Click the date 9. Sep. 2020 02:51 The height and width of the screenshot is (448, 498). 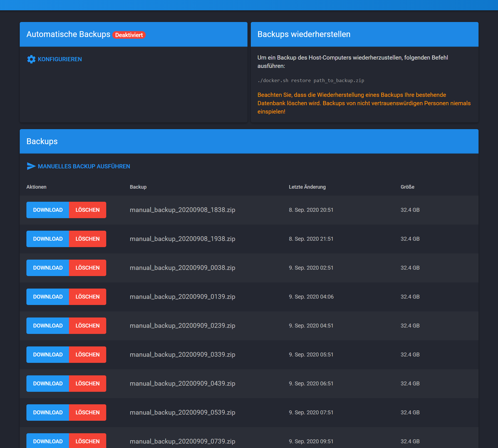click(311, 268)
